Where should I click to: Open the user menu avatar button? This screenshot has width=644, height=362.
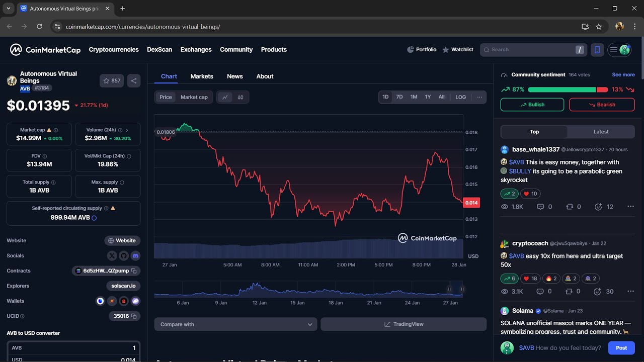619,50
